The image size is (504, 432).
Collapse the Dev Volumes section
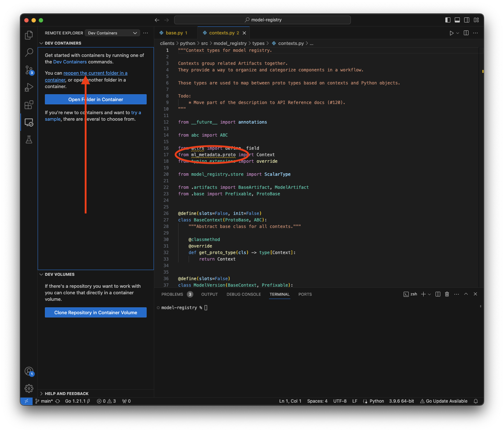click(x=60, y=274)
